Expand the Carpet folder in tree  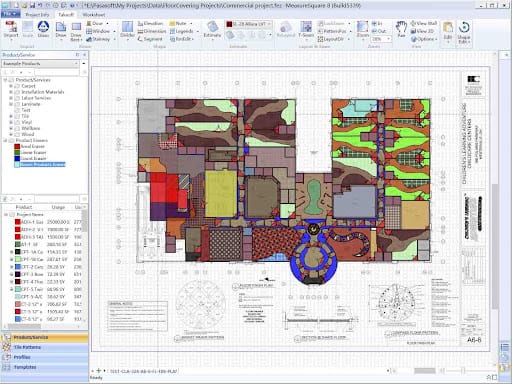11,86
